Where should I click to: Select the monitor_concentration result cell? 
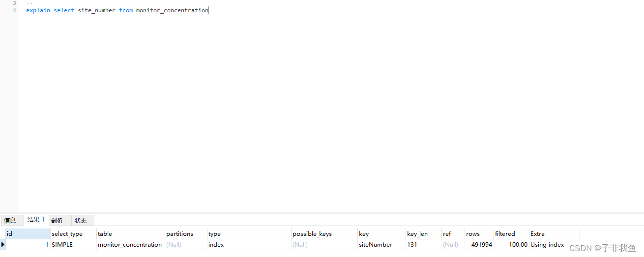(131, 245)
